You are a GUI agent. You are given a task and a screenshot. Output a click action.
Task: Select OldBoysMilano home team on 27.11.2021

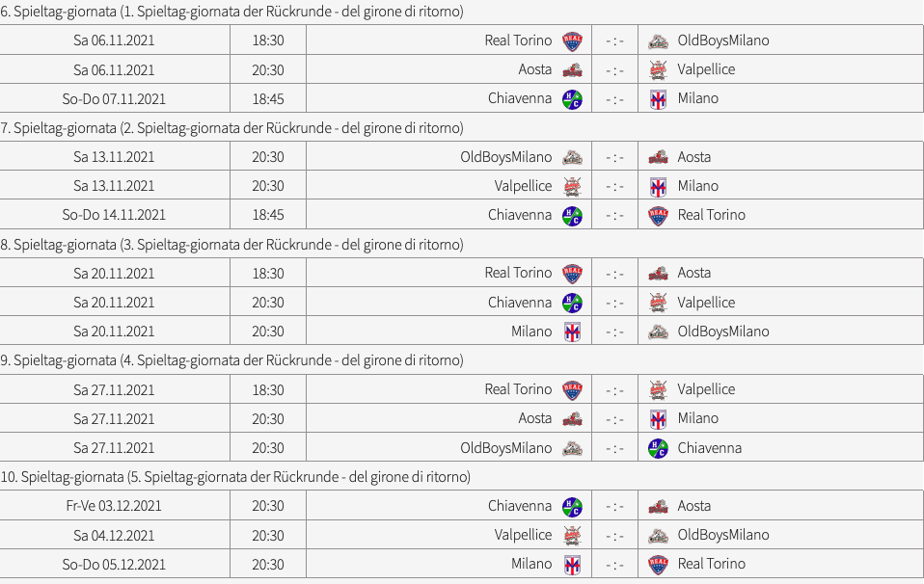pos(505,448)
